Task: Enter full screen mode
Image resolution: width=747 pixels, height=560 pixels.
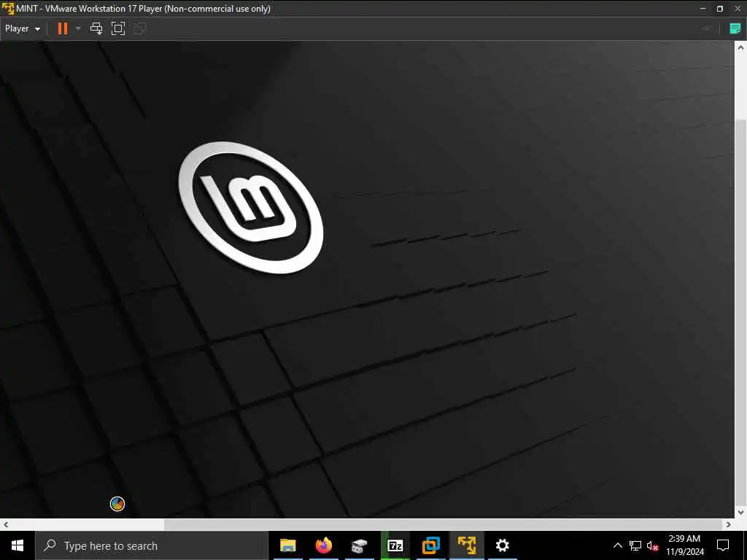Action: pyautogui.click(x=118, y=28)
